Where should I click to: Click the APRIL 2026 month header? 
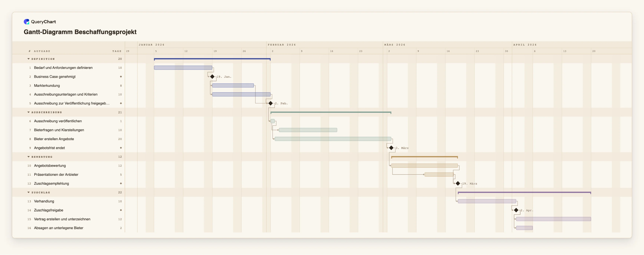[x=525, y=45]
